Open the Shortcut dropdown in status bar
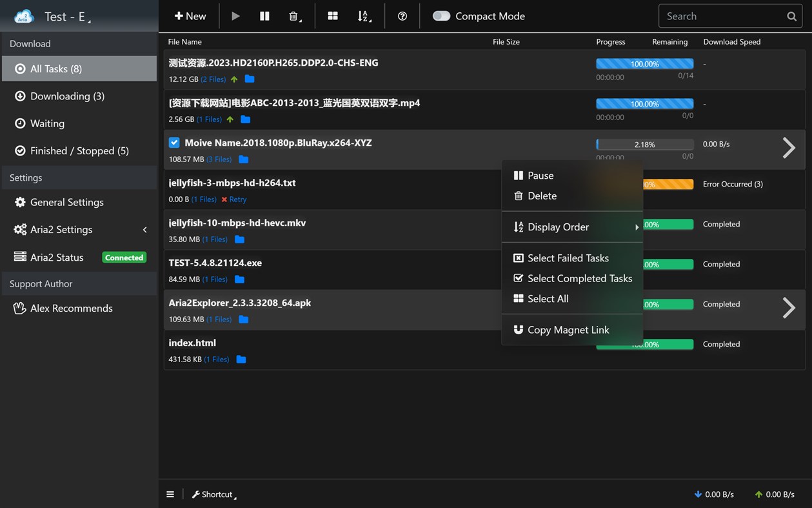Screen dimensions: 812x508 [213, 494]
